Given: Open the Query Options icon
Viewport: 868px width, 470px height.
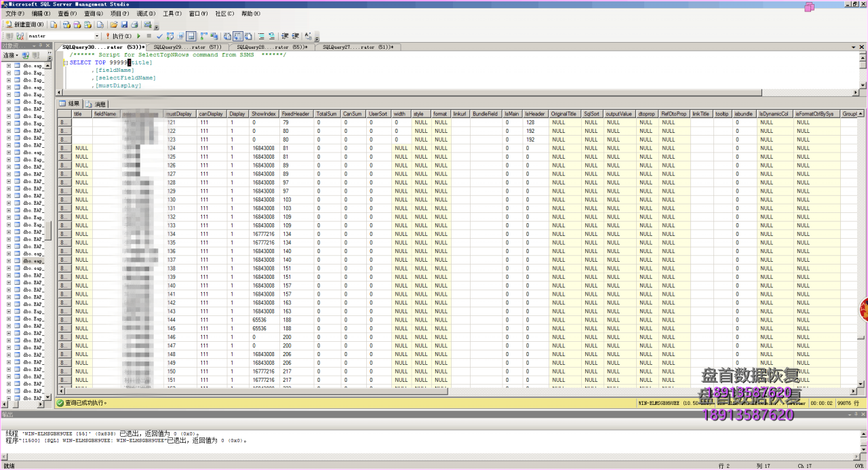Looking at the screenshot, I should (180, 36).
